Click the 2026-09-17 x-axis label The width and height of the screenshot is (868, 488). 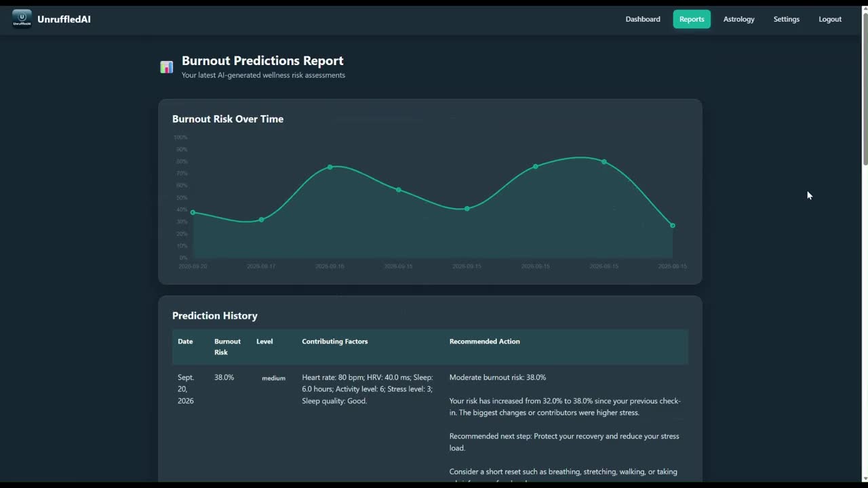261,266
